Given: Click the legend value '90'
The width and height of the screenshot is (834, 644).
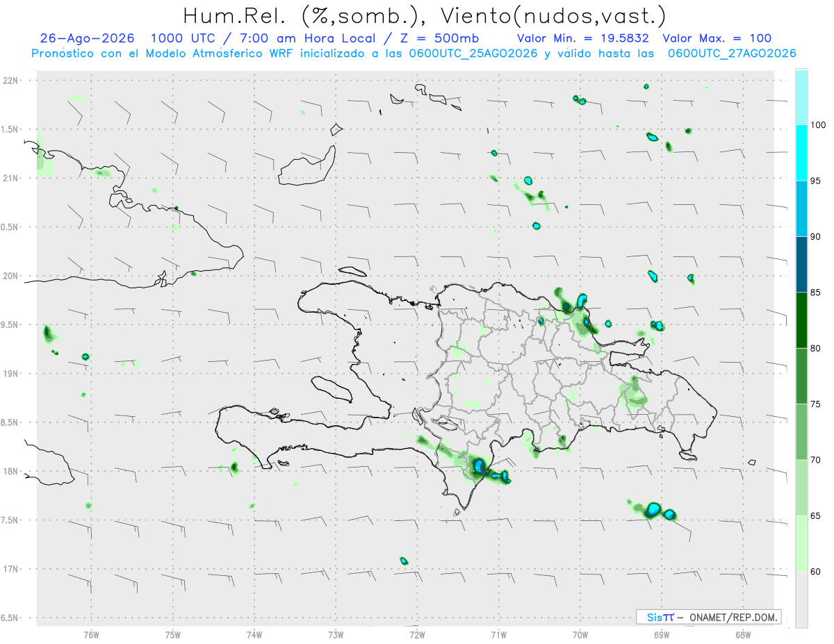Looking at the screenshot, I should [x=816, y=237].
